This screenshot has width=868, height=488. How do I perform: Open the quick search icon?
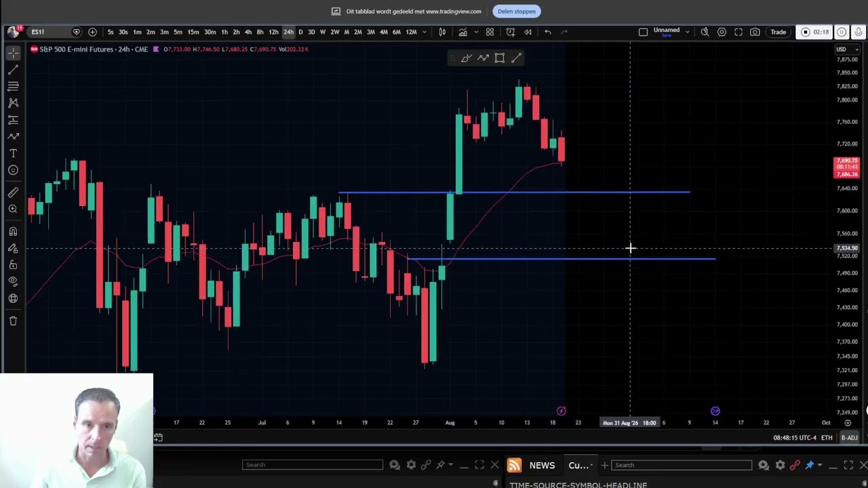705,32
